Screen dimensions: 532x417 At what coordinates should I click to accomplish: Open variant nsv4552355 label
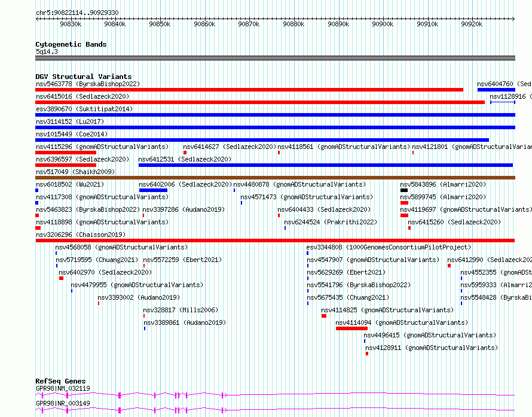pyautogui.click(x=496, y=272)
